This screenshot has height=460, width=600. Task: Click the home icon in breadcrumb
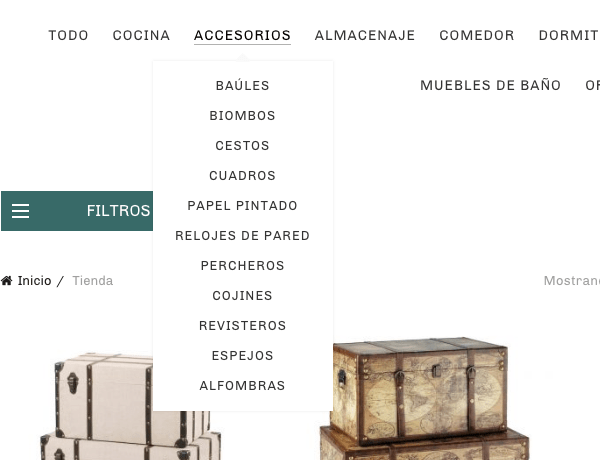(7, 281)
